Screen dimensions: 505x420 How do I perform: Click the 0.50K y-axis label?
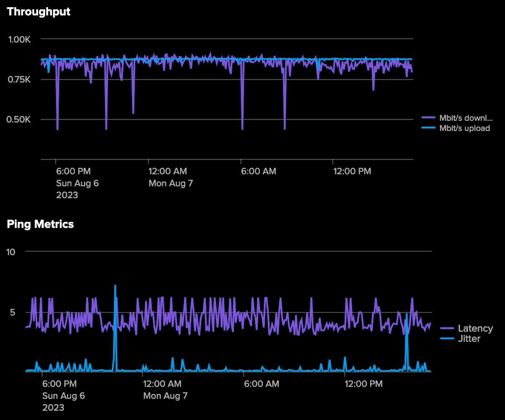click(20, 120)
